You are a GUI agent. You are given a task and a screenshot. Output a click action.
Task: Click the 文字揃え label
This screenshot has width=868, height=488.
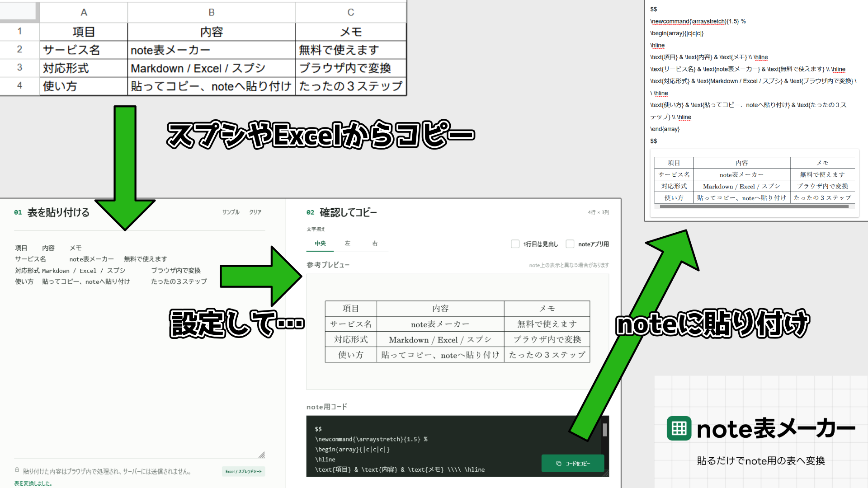pyautogui.click(x=316, y=229)
